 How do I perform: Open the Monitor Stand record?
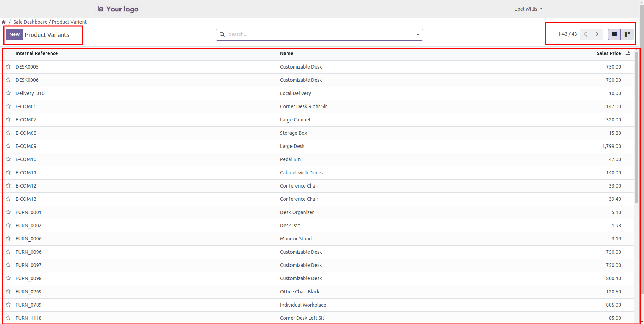296,239
